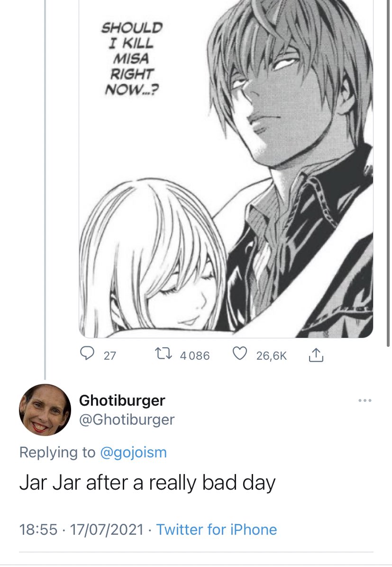Open Ghotiburger's profile picture
The width and height of the screenshot is (392, 567).
tap(42, 410)
